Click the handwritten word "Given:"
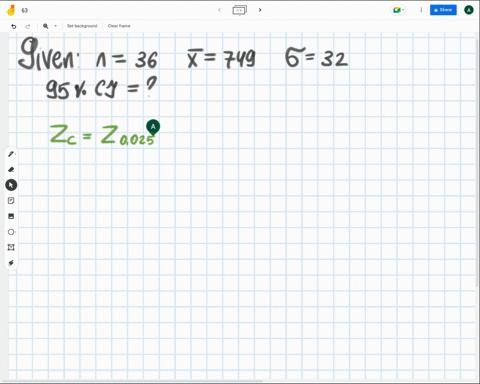This screenshot has width=480, height=384. (x=49, y=53)
